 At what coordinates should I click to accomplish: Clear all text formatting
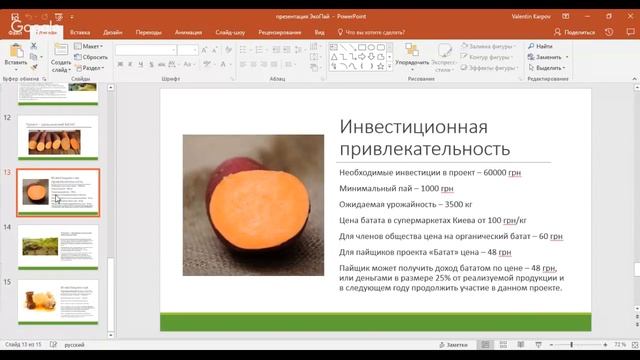click(228, 50)
